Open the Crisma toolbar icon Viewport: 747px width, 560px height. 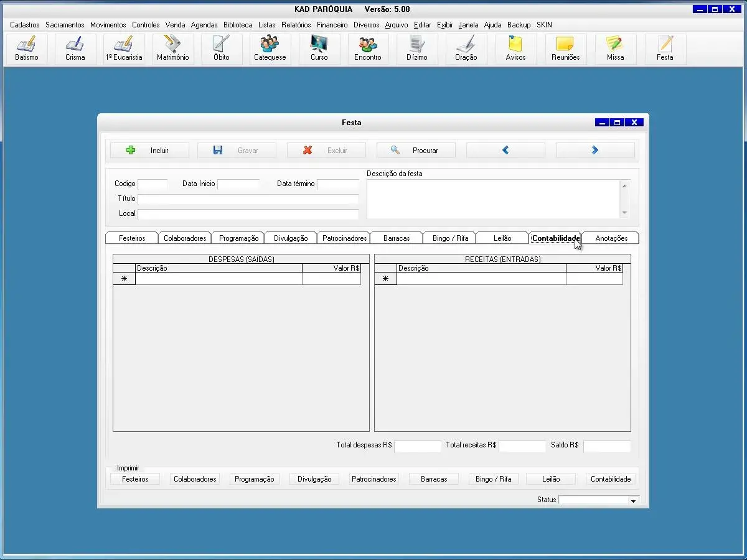[x=75, y=49]
